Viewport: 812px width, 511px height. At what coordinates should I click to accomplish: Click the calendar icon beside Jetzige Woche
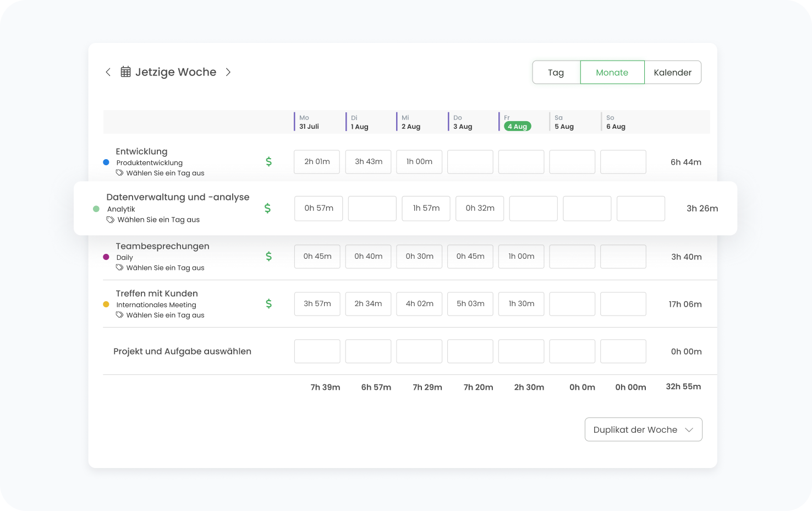[125, 72]
